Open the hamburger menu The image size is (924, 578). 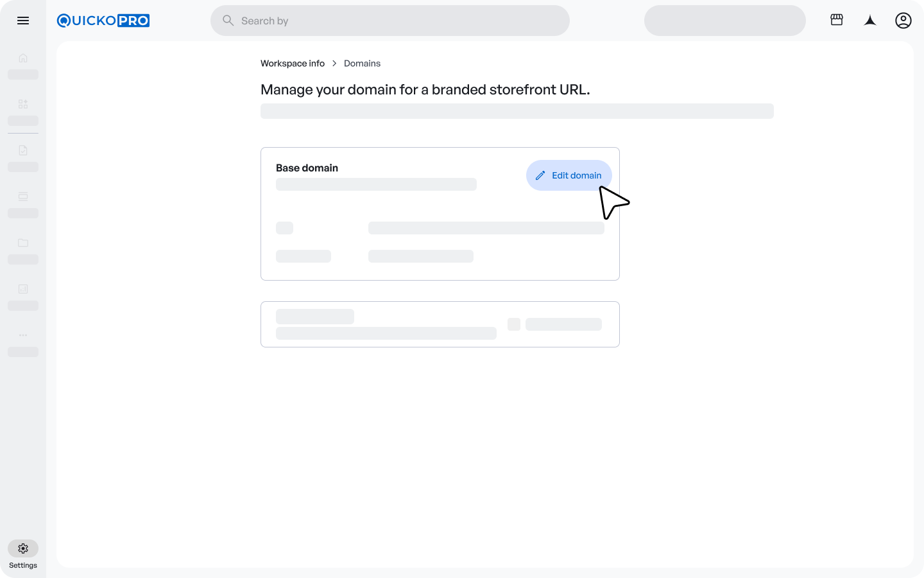coord(23,21)
